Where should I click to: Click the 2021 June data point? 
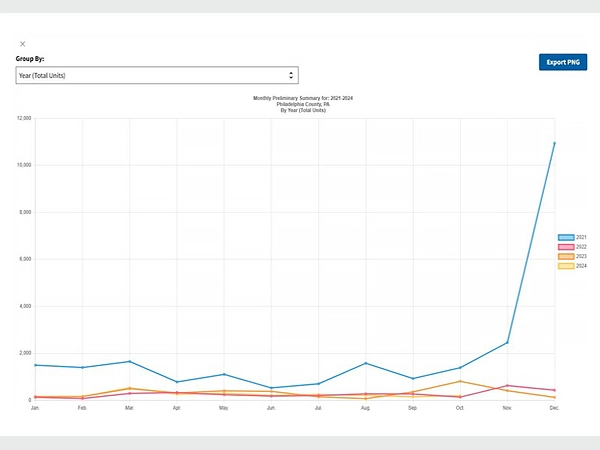click(271, 388)
